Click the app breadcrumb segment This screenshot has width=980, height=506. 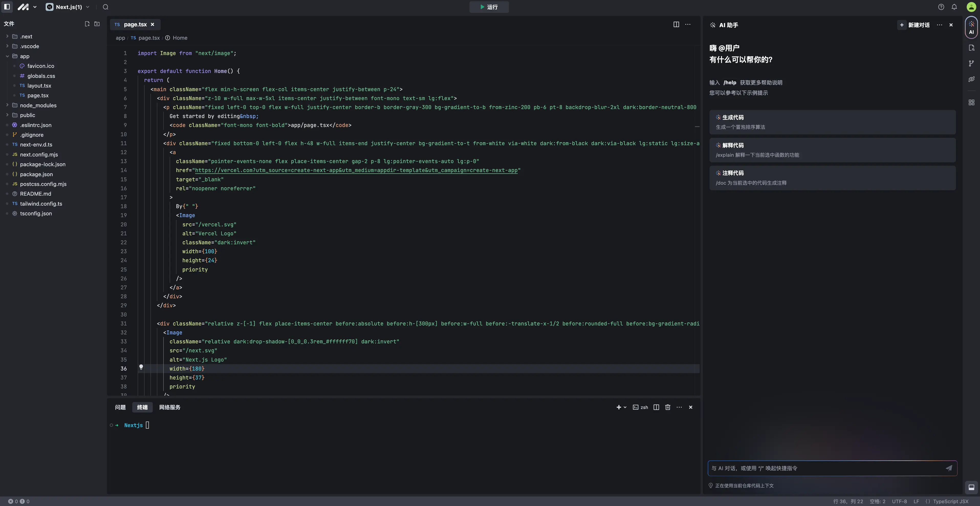(120, 38)
